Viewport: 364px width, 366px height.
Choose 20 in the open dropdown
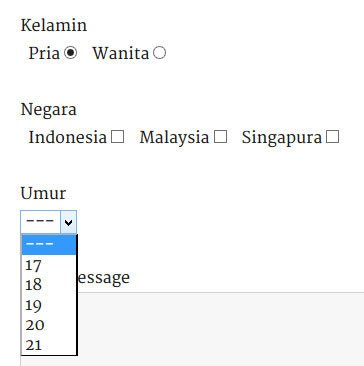(x=49, y=325)
